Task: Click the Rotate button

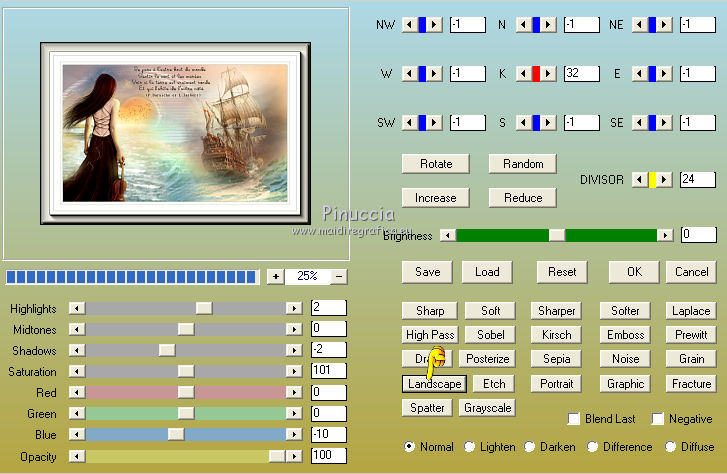Action: click(436, 164)
